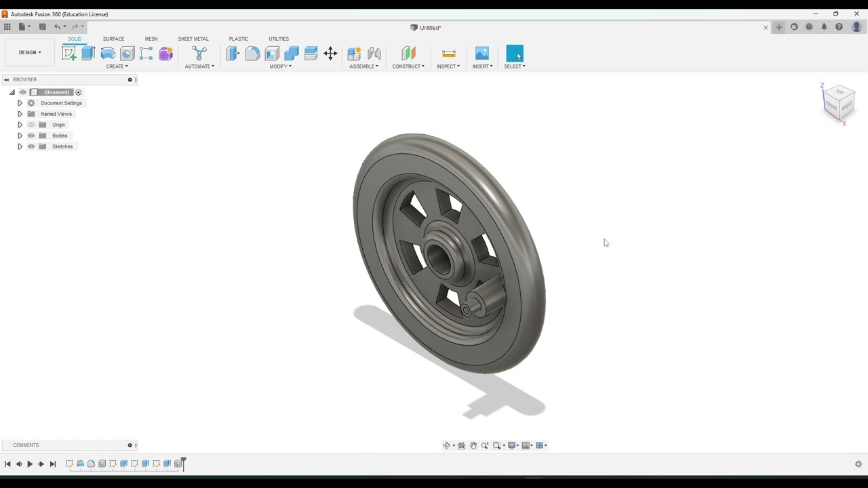Open the Inspect dropdown menu
This screenshot has width=868, height=488.
[448, 66]
